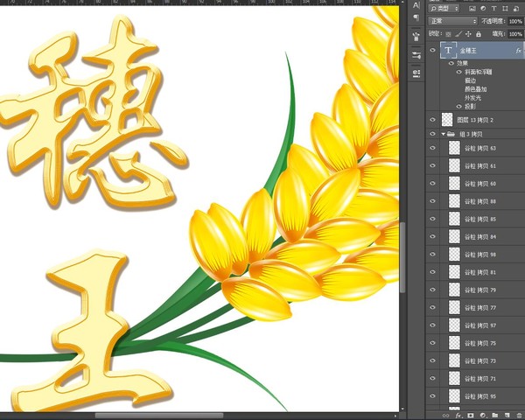This screenshot has width=525, height=420.
Task: Select layer 谷粒 拷贝 75
Action: pyautogui.click(x=475, y=343)
